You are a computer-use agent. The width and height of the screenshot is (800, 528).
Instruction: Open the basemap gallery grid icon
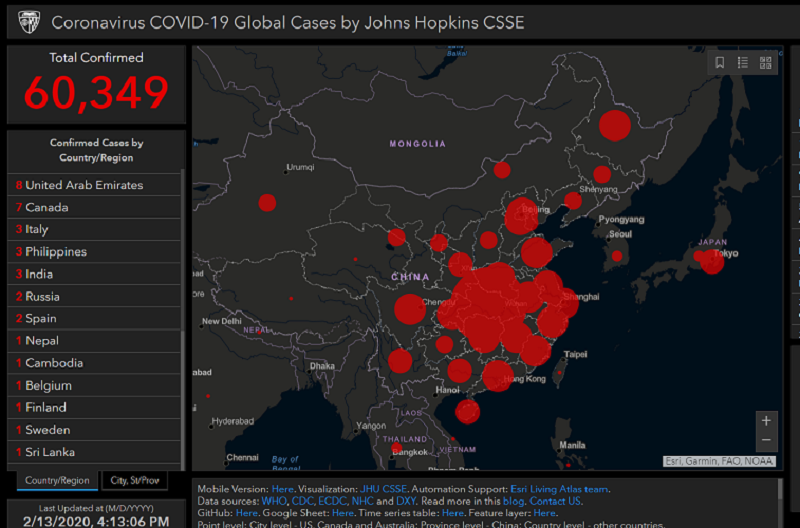(766, 63)
